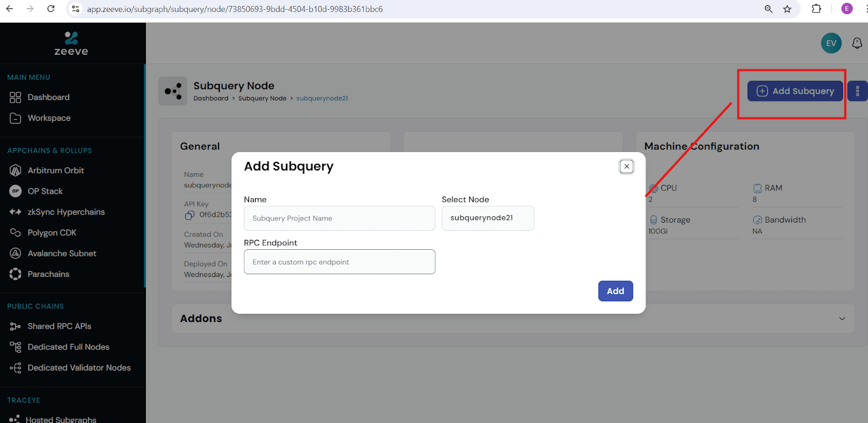Click the Add button in the dialog
The height and width of the screenshot is (423, 868).
click(x=615, y=291)
